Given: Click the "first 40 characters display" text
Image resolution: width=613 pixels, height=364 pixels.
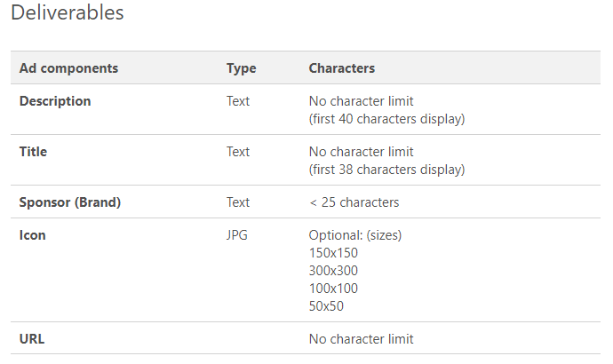Looking at the screenshot, I should (386, 119).
